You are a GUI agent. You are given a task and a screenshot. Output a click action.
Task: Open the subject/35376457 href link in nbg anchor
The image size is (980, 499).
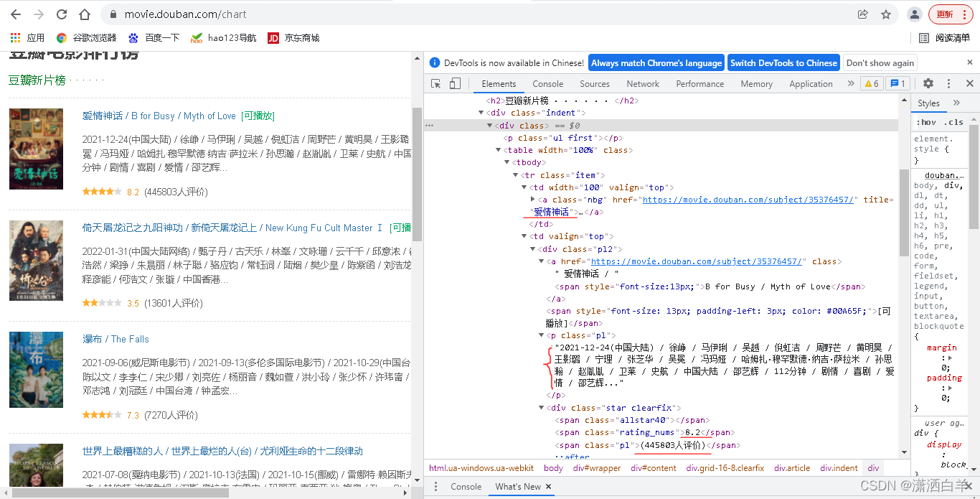pyautogui.click(x=748, y=200)
